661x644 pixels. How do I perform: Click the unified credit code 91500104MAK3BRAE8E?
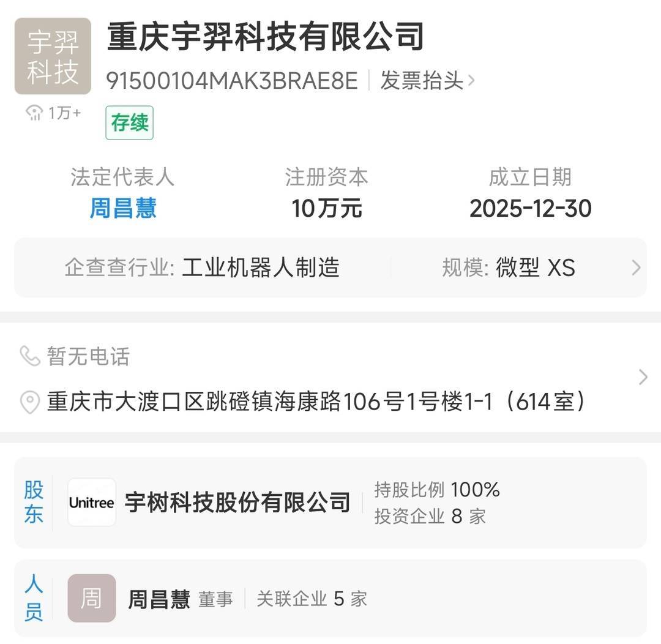(232, 80)
